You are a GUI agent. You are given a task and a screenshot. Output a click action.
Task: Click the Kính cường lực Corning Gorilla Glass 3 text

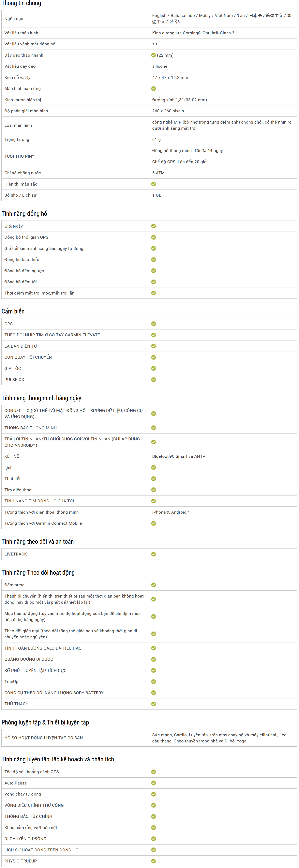pos(193,33)
